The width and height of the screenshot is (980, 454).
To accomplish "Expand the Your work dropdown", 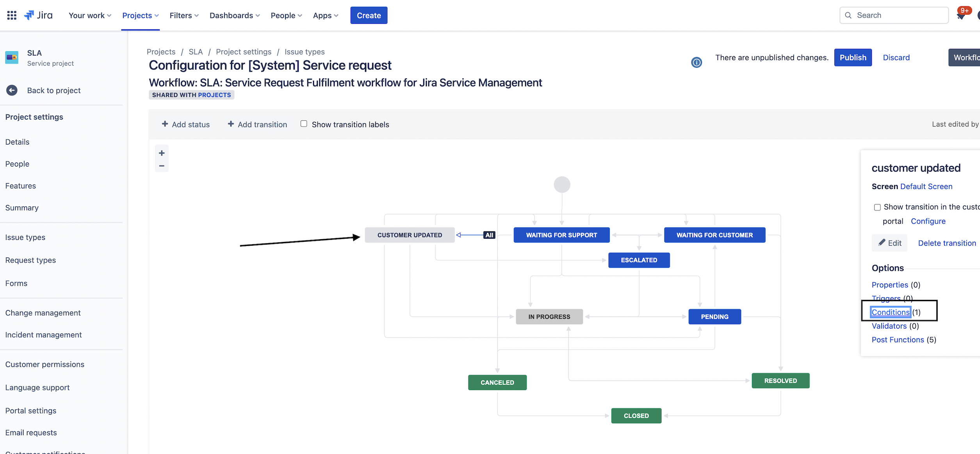I will [90, 15].
